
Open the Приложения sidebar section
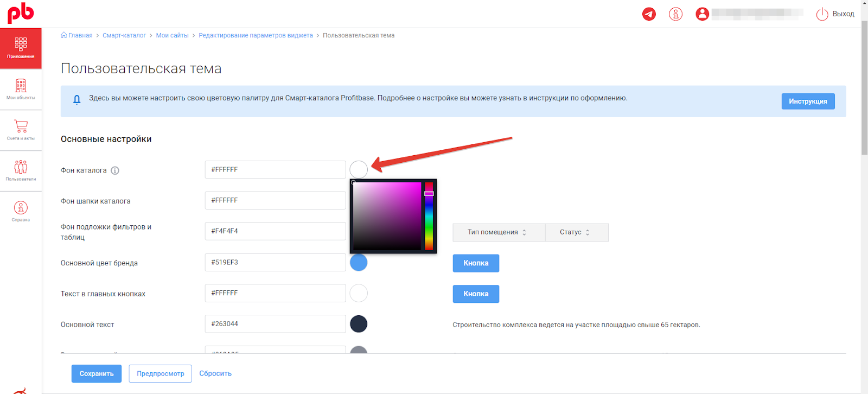pyautogui.click(x=21, y=48)
